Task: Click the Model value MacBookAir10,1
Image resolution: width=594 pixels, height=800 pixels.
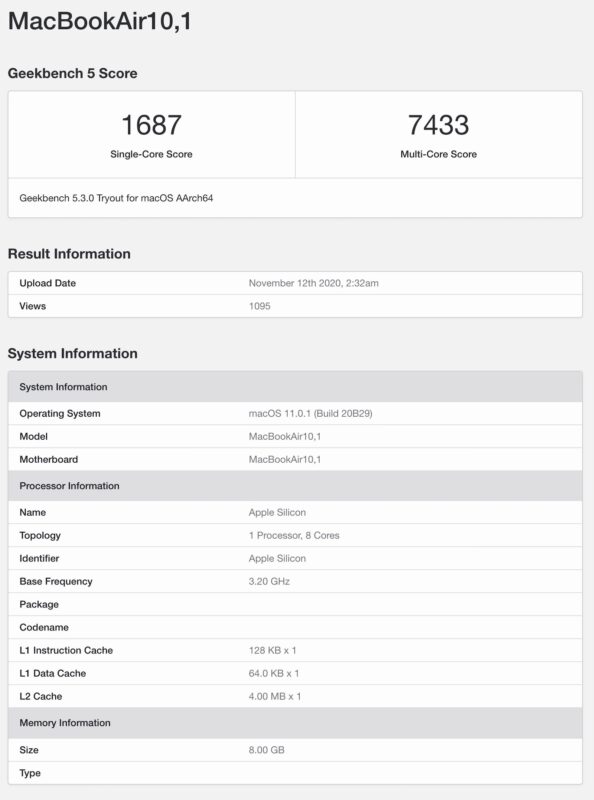Action: coord(285,437)
